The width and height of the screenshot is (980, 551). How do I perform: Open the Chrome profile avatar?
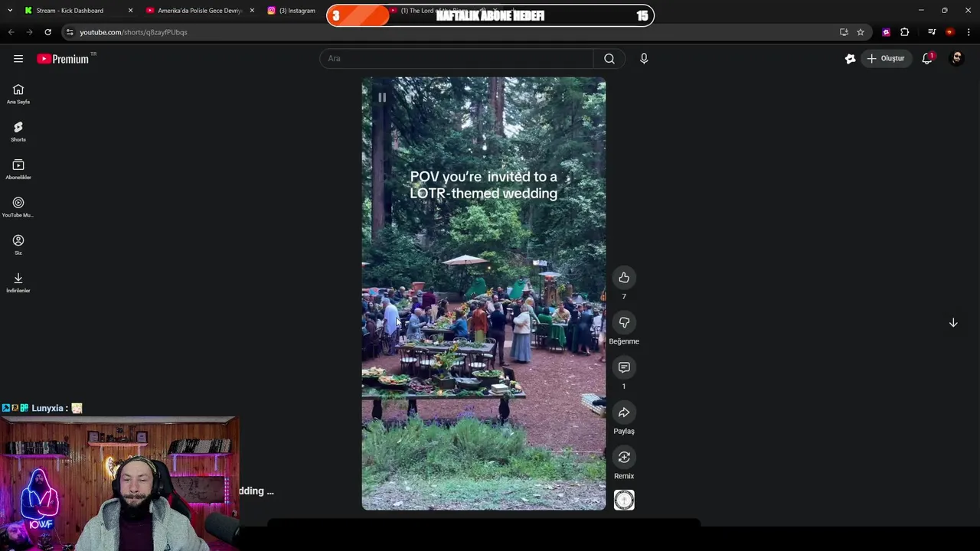click(950, 32)
